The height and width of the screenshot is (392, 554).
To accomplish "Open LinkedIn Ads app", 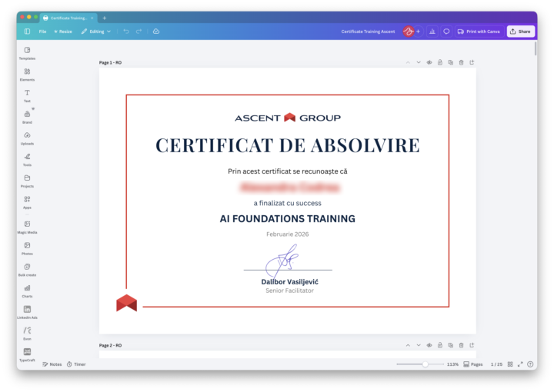I will click(x=27, y=312).
